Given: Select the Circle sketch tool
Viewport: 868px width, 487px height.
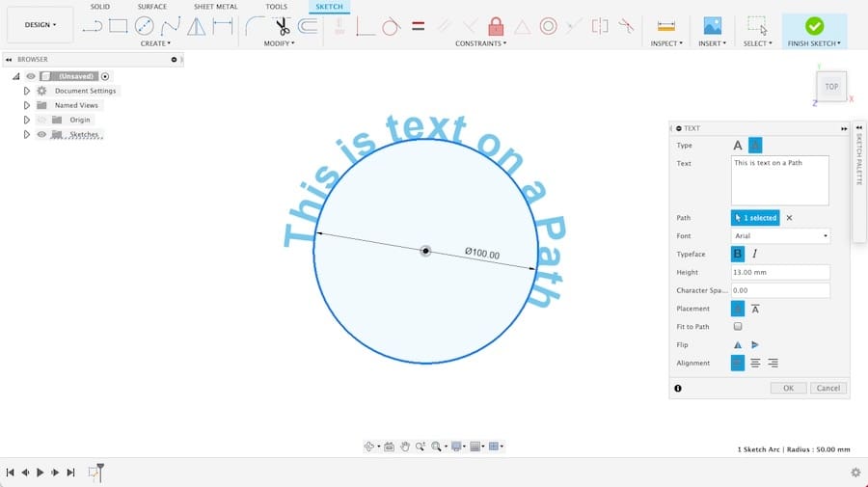Looking at the screenshot, I should click(144, 26).
